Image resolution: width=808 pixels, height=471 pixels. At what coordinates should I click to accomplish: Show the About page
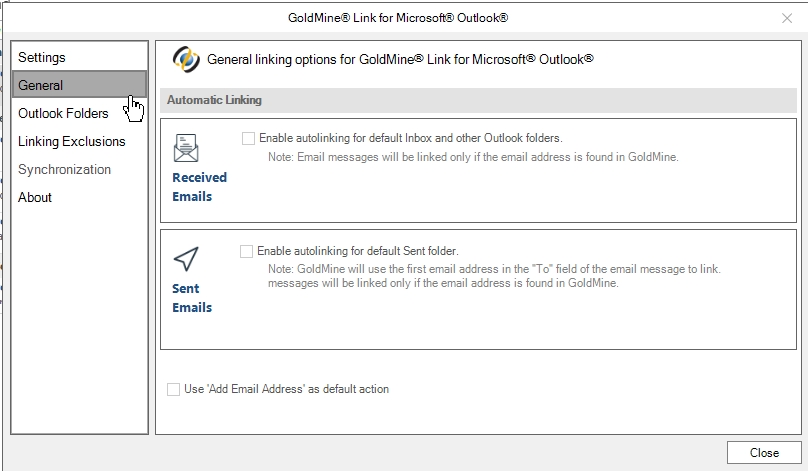click(35, 197)
